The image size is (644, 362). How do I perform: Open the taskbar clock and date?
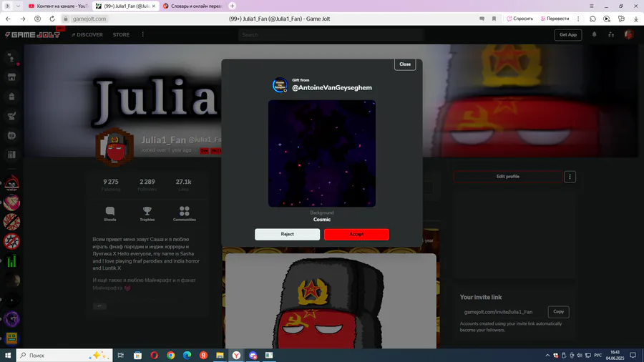(x=615, y=356)
